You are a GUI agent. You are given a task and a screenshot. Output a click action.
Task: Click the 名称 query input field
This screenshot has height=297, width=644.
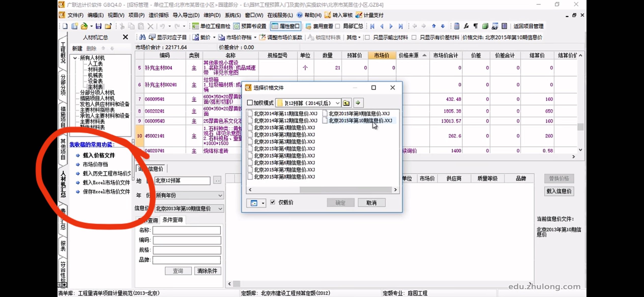pyautogui.click(x=187, y=230)
